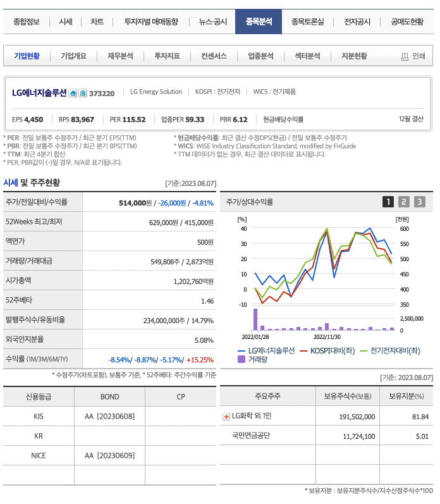
Task: Click the purple 거래량 legend swatch
Action: (241, 359)
